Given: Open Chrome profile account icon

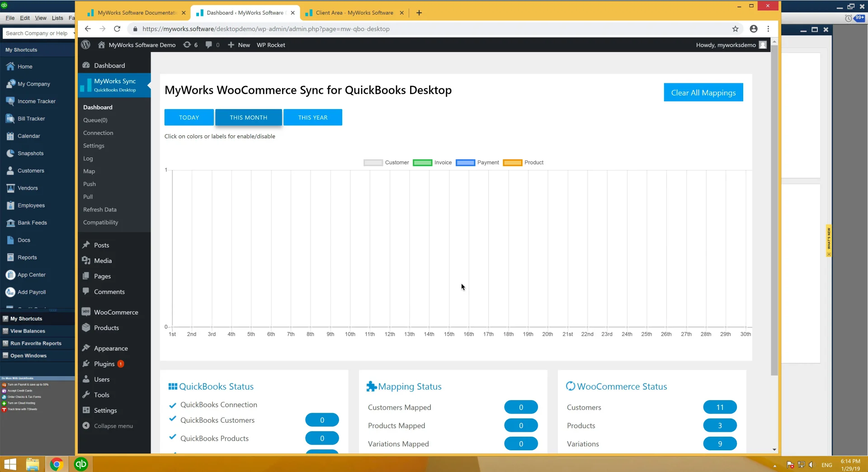Looking at the screenshot, I should (753, 29).
